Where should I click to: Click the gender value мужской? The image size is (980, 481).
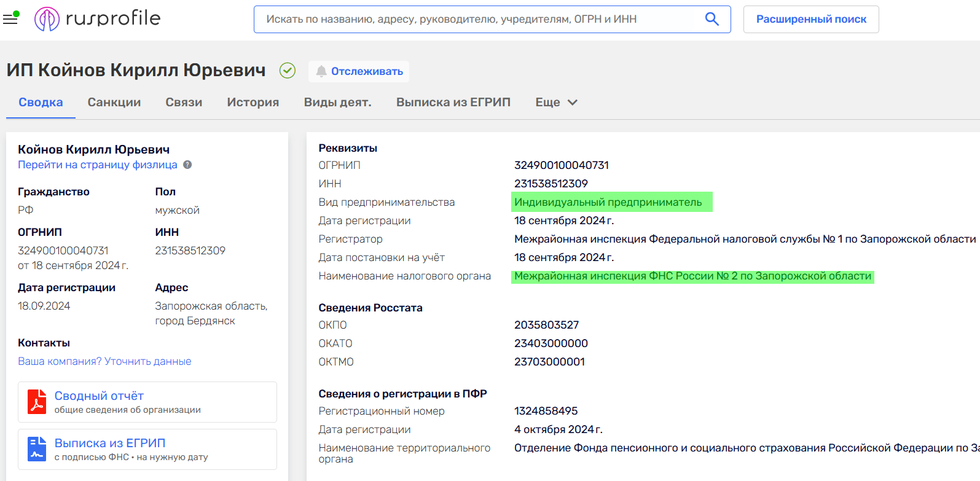tap(178, 210)
